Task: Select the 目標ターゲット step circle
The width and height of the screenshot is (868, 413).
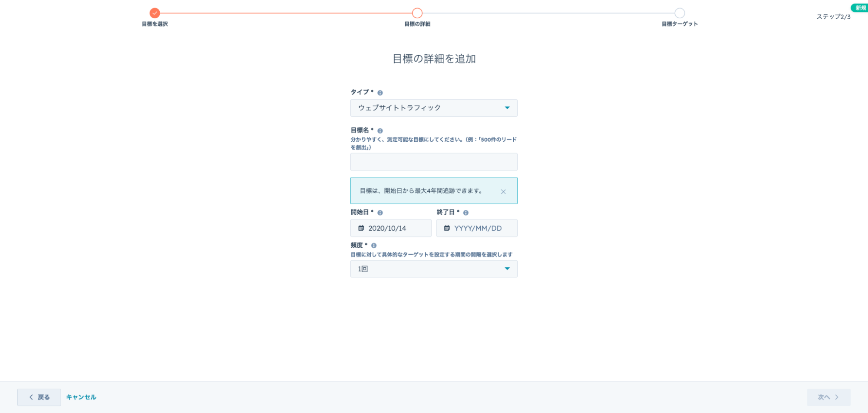Action: click(x=680, y=13)
